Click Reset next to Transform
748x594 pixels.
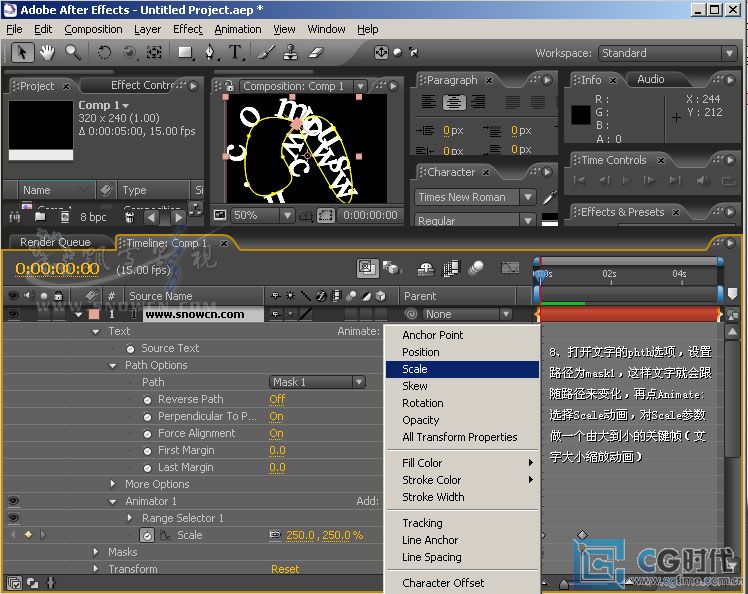[285, 569]
